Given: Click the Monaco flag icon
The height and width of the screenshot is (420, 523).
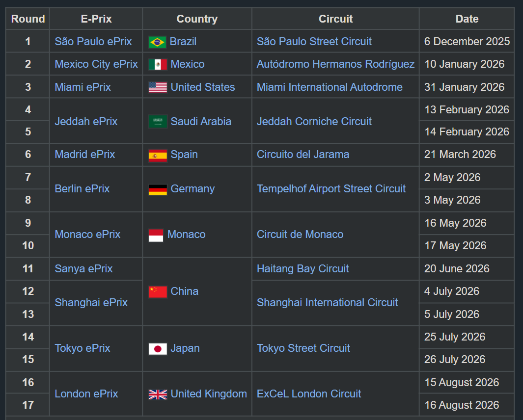Looking at the screenshot, I should (156, 236).
